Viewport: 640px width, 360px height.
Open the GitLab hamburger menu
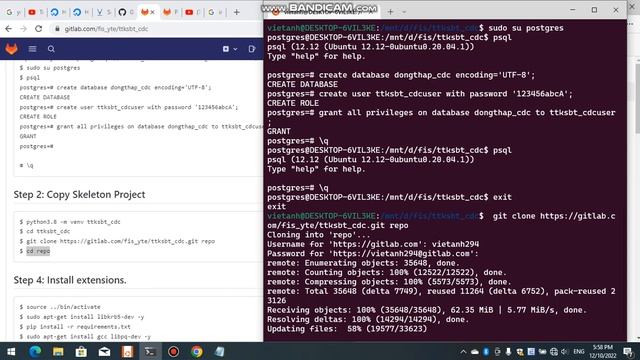[x=32, y=49]
